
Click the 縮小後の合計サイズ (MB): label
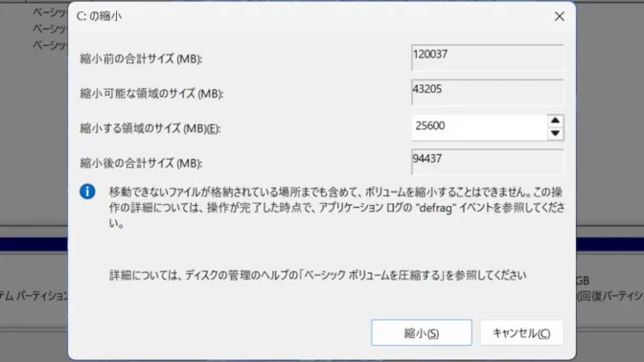141,164
